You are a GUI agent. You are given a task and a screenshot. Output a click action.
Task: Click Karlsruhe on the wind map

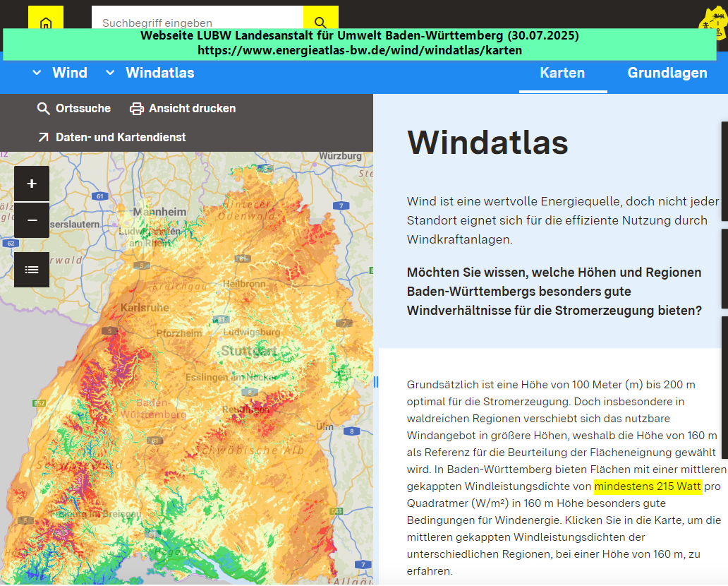click(x=145, y=308)
